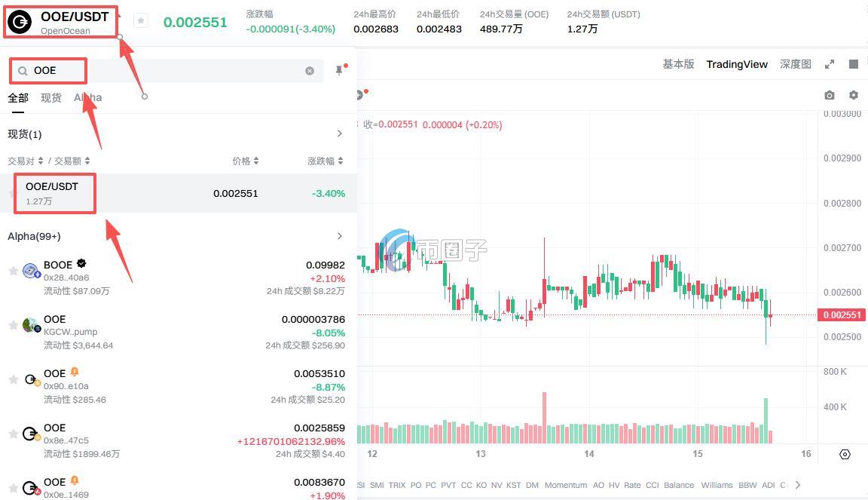868x500 pixels.
Task: Click the hexagon settings icon below price axis
Action: tap(845, 454)
